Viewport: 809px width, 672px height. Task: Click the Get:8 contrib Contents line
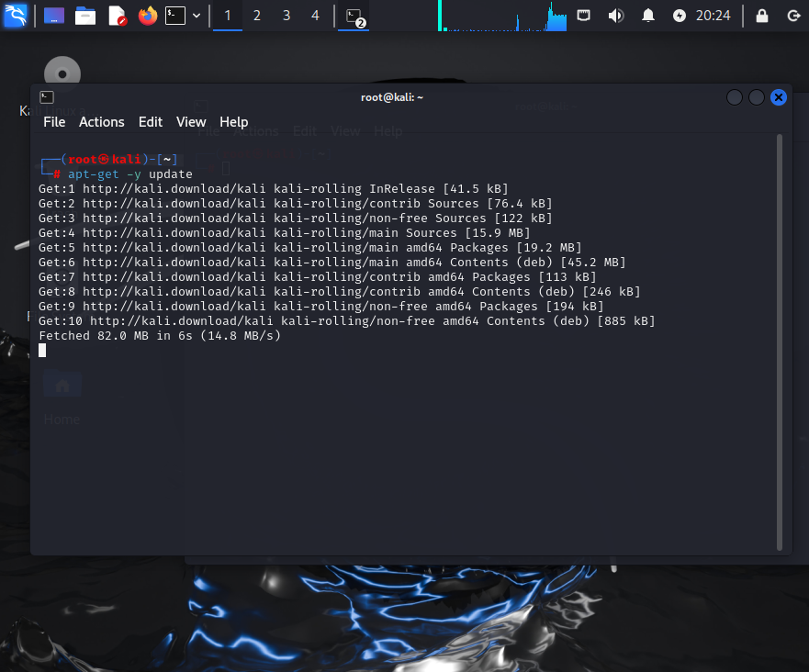click(x=340, y=292)
